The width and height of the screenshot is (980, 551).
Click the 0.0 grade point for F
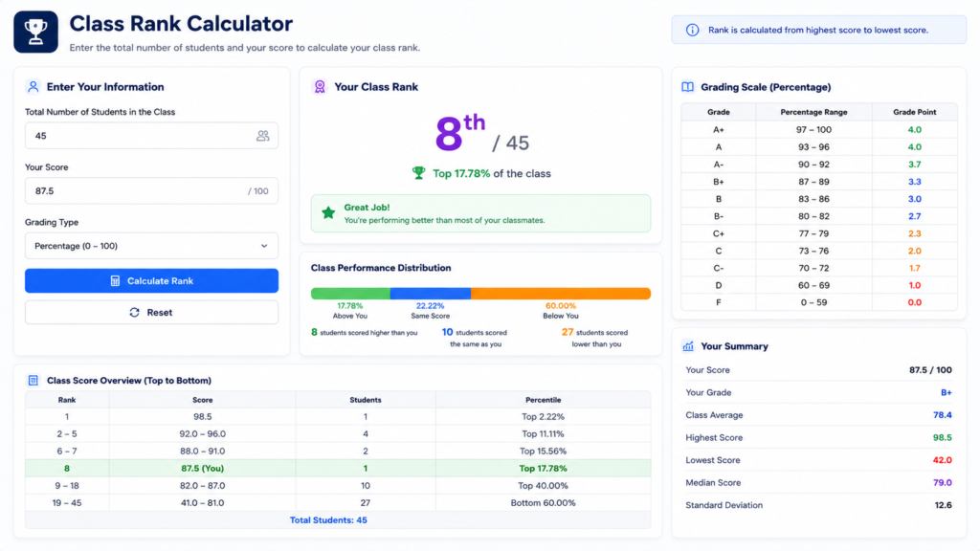pyautogui.click(x=914, y=302)
